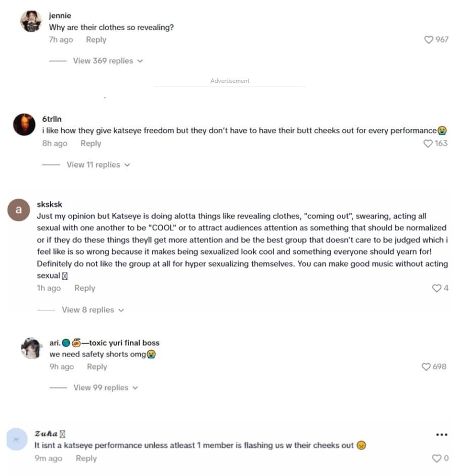Open 6trlln's avatar
Image resolution: width=458 pixels, height=476 pixels.
(x=24, y=124)
